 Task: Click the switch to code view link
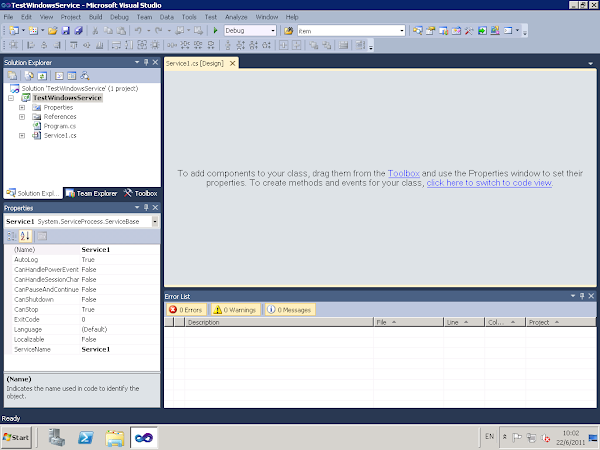pyautogui.click(x=489, y=183)
